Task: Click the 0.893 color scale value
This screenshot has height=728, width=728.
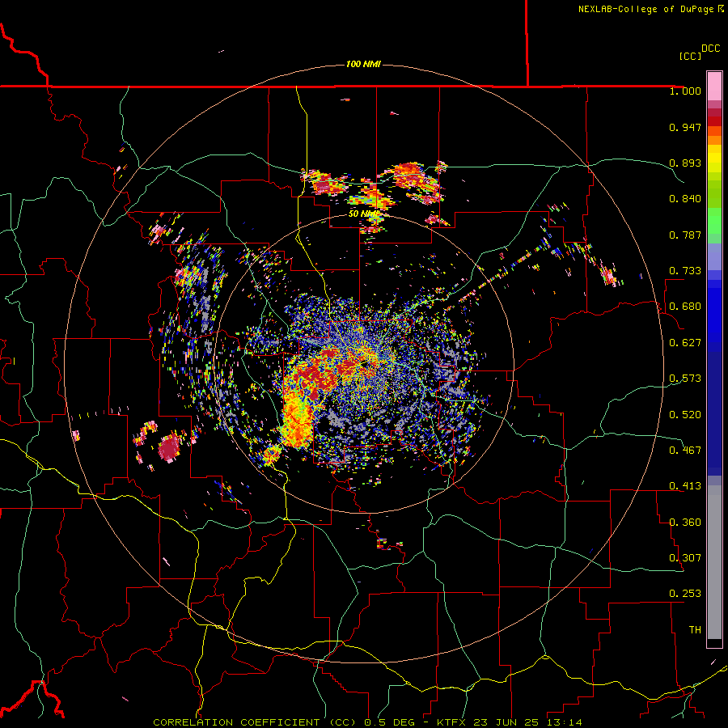Action: pyautogui.click(x=685, y=163)
